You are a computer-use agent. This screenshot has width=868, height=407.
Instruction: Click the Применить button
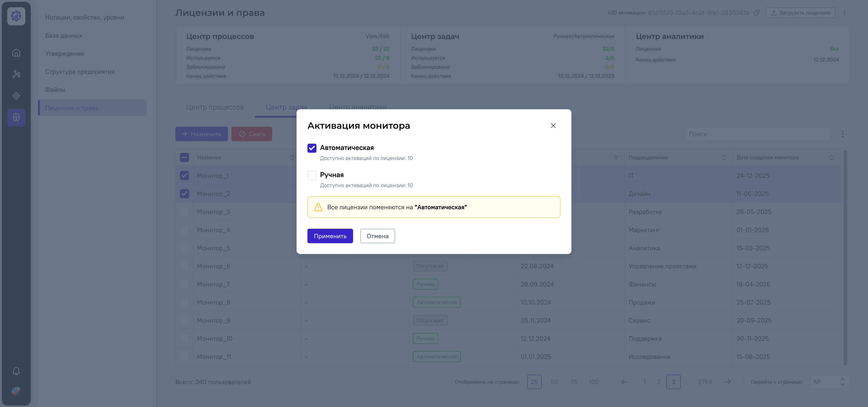coord(330,236)
